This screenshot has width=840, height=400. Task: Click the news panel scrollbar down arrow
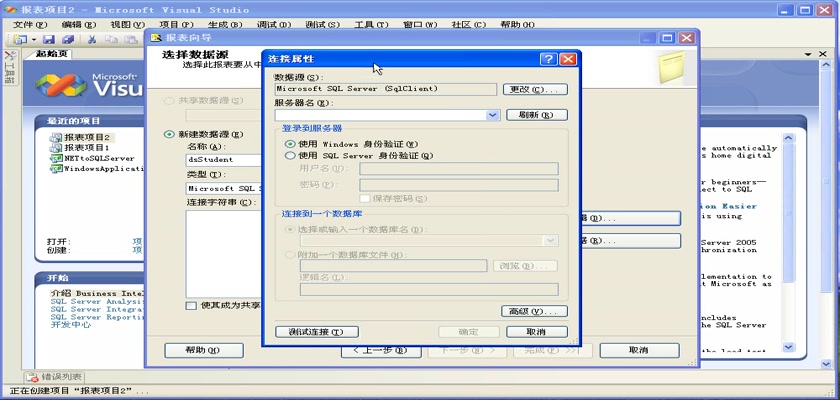pos(788,346)
